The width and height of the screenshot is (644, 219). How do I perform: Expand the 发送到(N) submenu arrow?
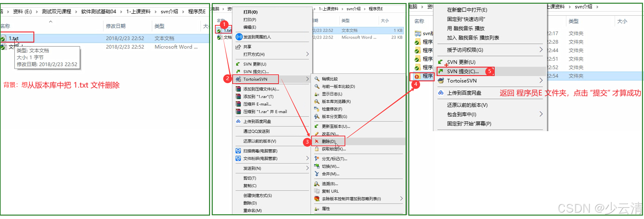(x=307, y=168)
